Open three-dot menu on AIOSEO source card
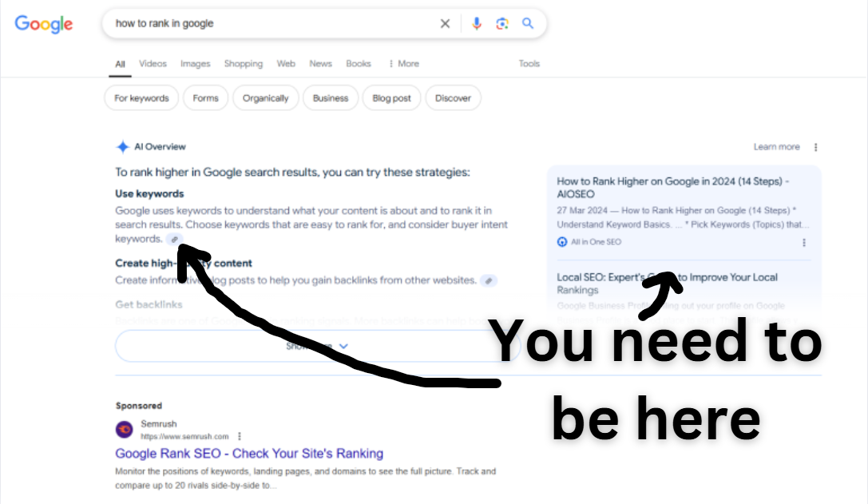Screen dimensions: 868x504 pyautogui.click(x=804, y=243)
